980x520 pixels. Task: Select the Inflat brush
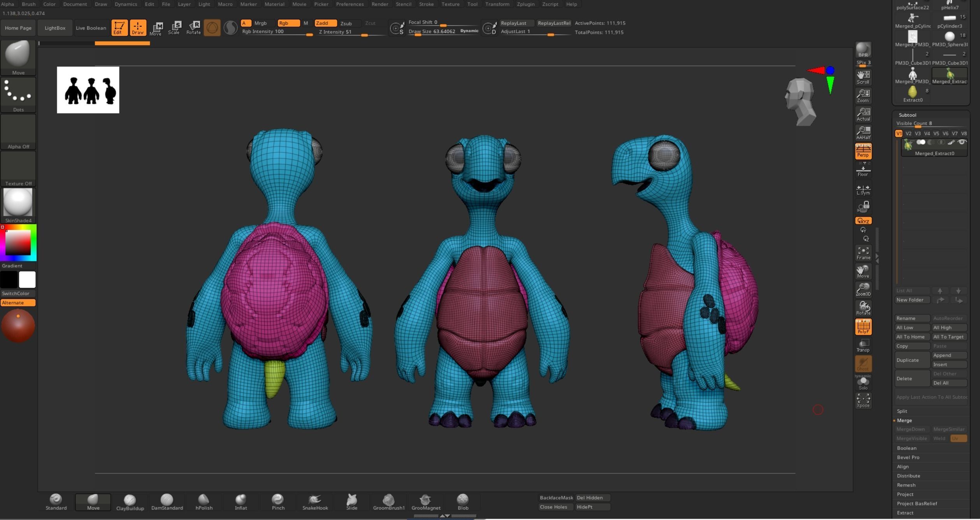(x=241, y=502)
